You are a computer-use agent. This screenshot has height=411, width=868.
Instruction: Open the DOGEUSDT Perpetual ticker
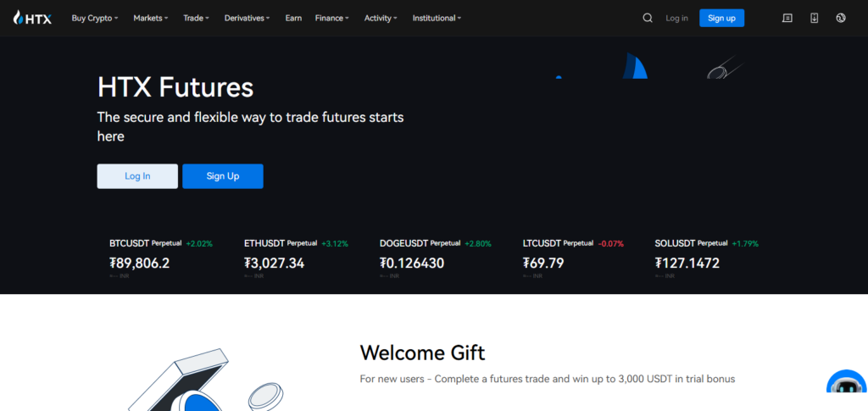click(x=435, y=258)
